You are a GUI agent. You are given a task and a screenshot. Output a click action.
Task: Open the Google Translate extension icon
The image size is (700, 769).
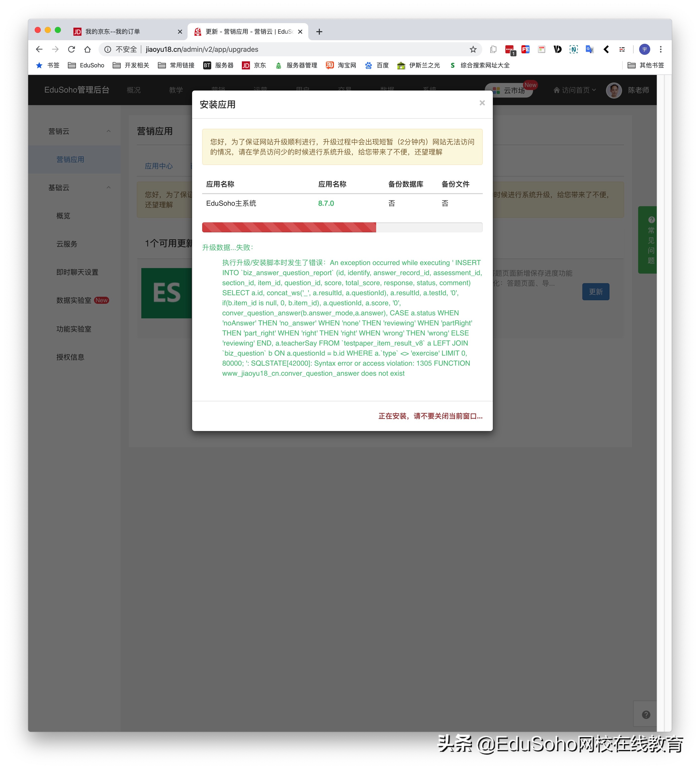[x=589, y=49]
